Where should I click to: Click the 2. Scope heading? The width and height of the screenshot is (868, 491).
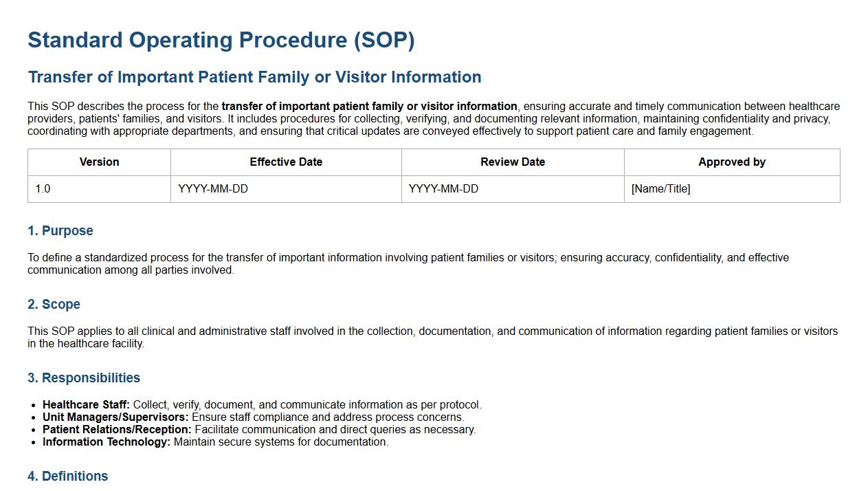click(x=54, y=305)
